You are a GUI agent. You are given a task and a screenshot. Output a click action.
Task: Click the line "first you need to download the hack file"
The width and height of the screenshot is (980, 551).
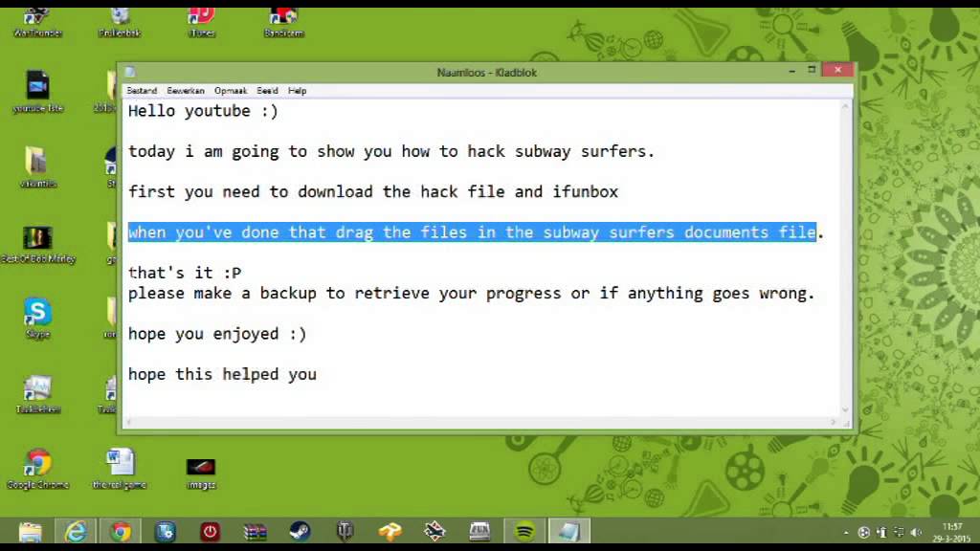(373, 191)
